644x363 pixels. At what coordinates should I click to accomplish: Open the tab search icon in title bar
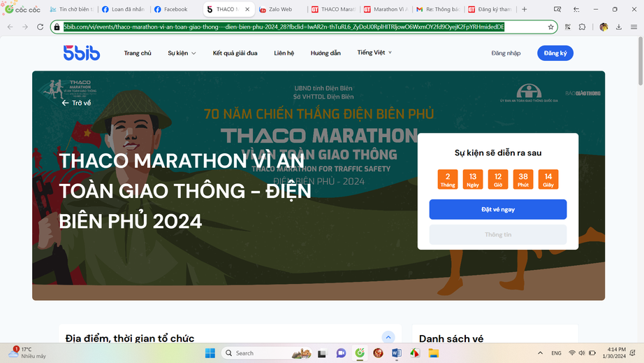click(x=557, y=9)
